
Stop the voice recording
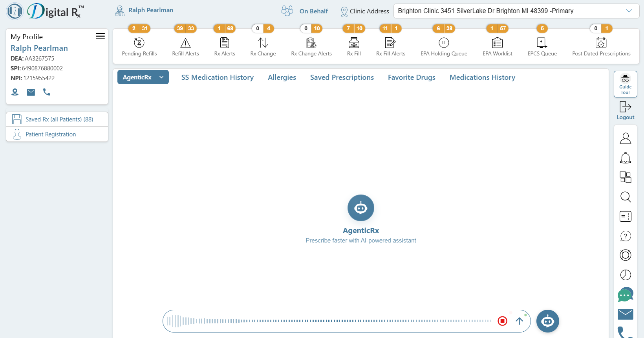pyautogui.click(x=502, y=321)
